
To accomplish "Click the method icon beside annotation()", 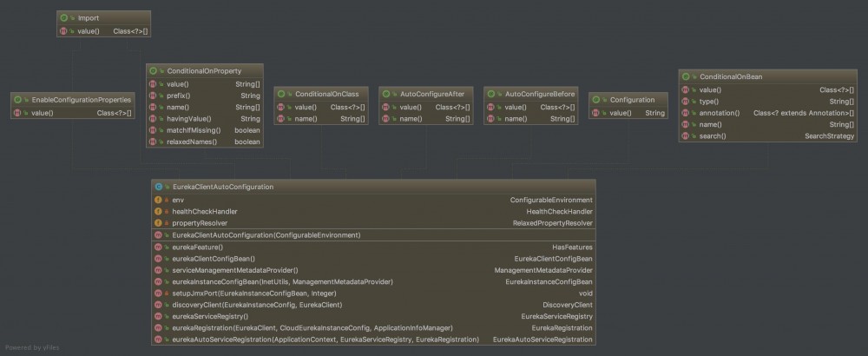I will (x=686, y=113).
